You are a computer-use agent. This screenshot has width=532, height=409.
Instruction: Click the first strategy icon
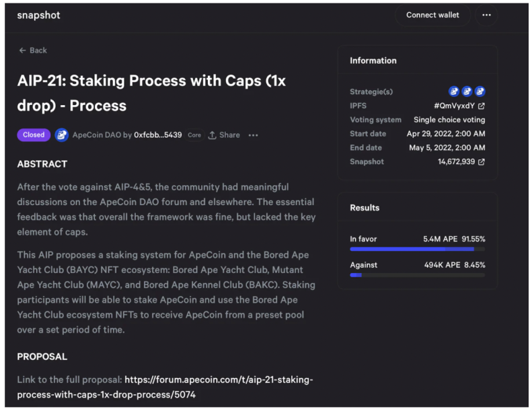453,91
